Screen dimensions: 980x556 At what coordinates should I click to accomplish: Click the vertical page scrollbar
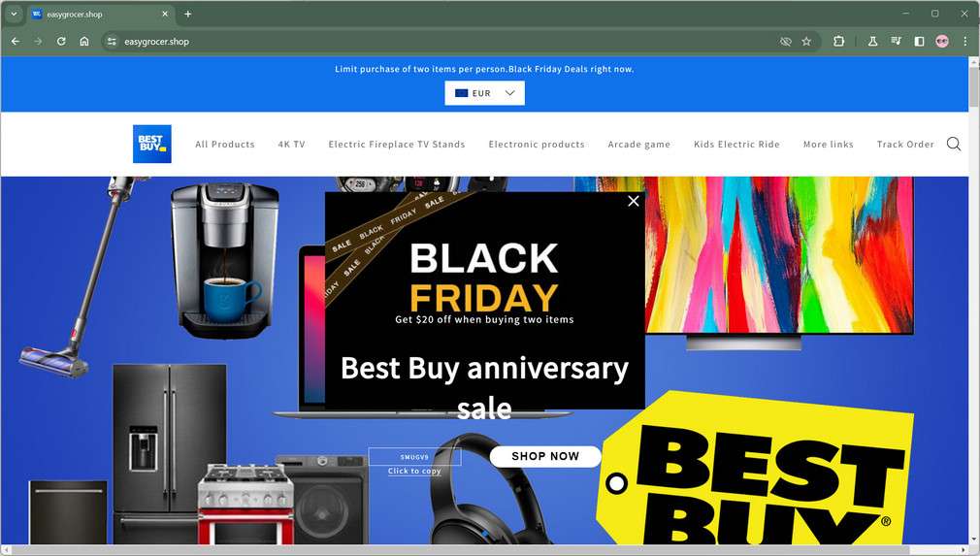click(974, 300)
